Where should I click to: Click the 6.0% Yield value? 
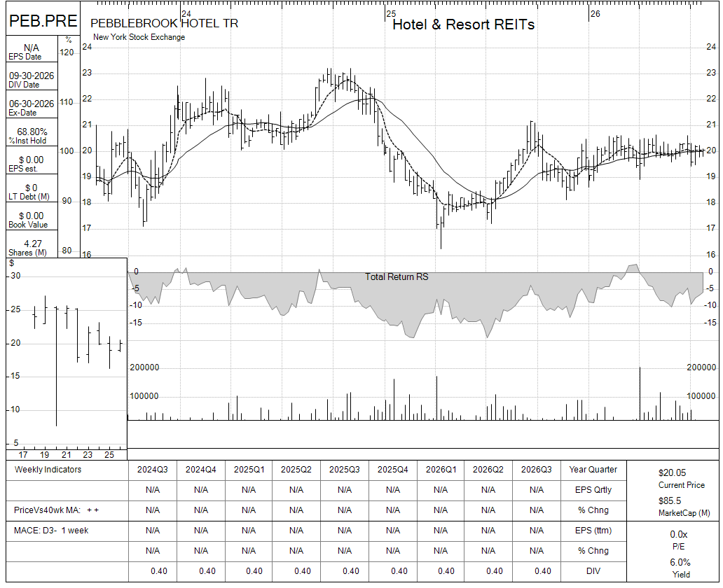[x=680, y=563]
